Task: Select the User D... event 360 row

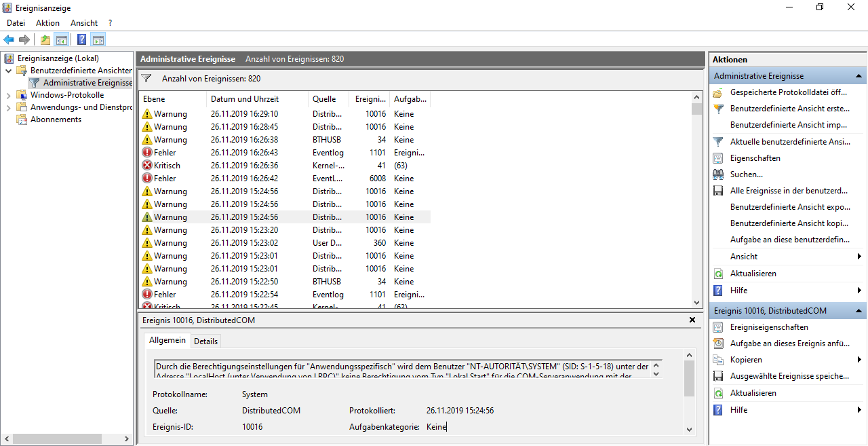Action: coord(285,243)
